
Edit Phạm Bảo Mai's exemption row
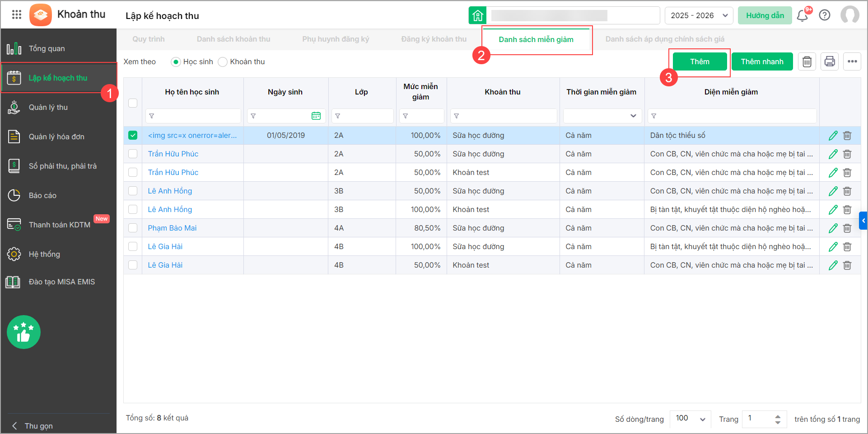click(833, 228)
